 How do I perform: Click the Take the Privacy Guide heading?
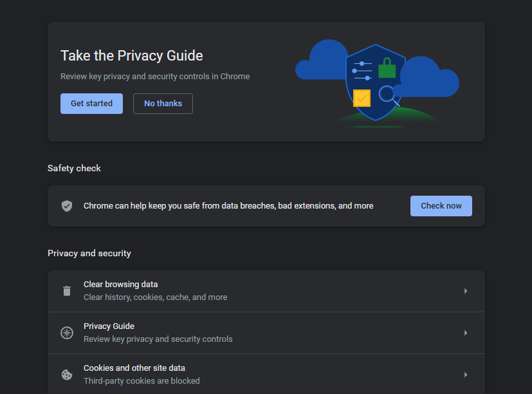(131, 56)
